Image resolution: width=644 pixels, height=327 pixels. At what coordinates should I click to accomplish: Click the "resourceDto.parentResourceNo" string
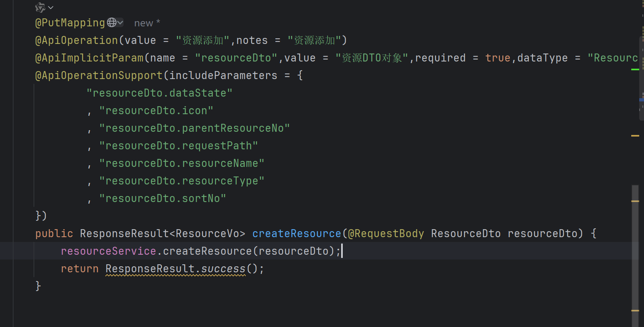(x=195, y=128)
